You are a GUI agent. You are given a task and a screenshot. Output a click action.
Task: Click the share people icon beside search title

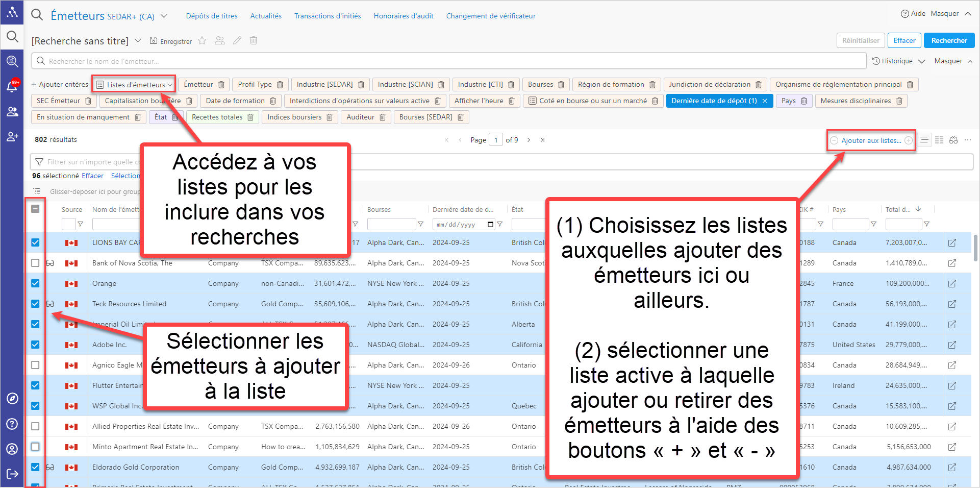(x=220, y=41)
